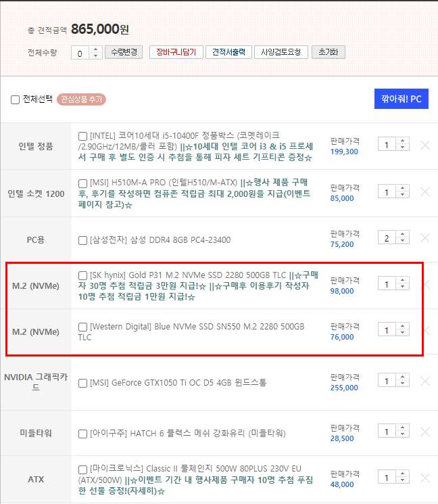Decrease 전체수량 with down arrow
This screenshot has height=504, width=438.
pyautogui.click(x=96, y=56)
